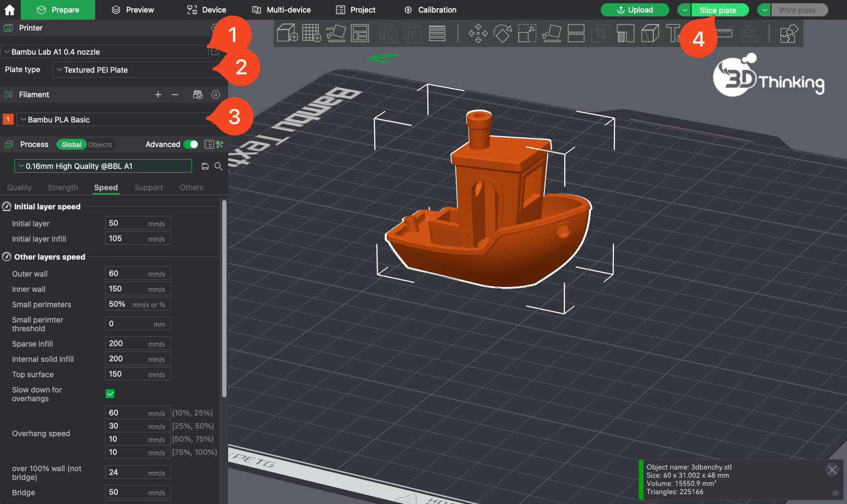Select the Cut tool
This screenshot has width=847, height=504.
tap(576, 33)
